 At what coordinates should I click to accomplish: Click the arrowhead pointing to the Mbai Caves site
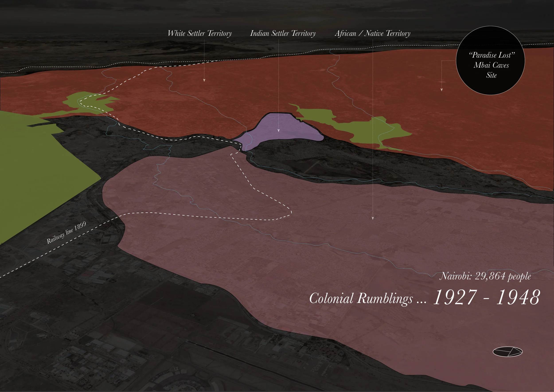click(x=442, y=90)
